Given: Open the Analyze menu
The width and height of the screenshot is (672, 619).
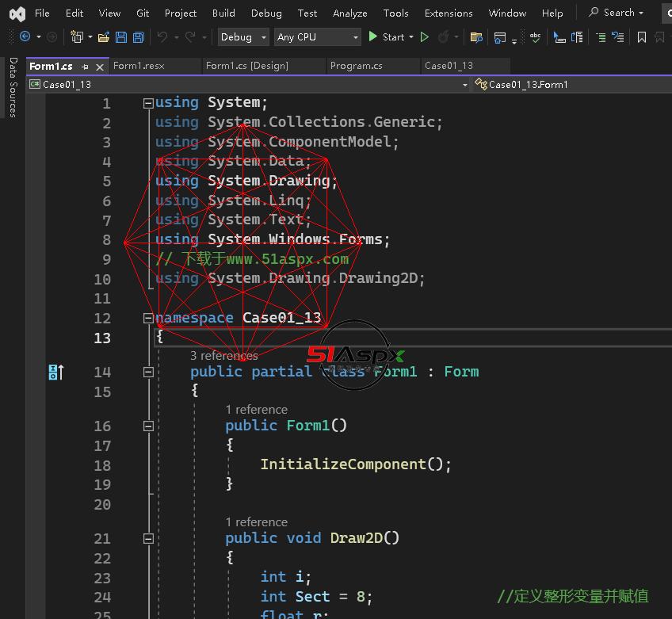Looking at the screenshot, I should 349,13.
